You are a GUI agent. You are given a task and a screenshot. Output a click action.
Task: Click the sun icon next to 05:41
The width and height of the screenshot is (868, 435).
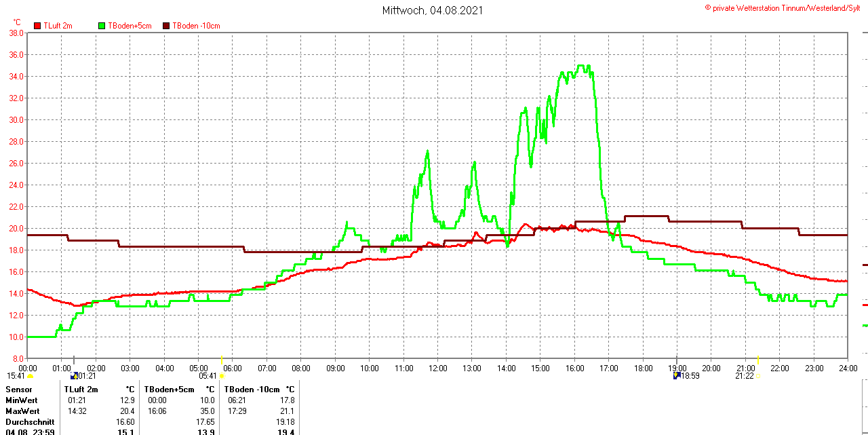coord(222,376)
